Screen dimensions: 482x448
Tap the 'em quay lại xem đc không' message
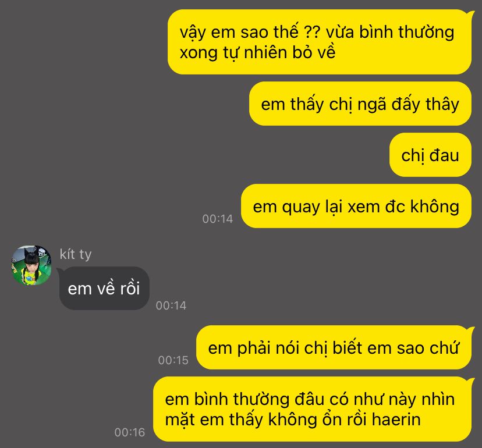tap(356, 206)
